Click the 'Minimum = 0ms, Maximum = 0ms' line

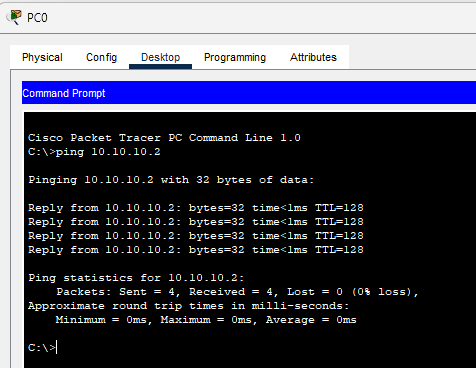206,320
